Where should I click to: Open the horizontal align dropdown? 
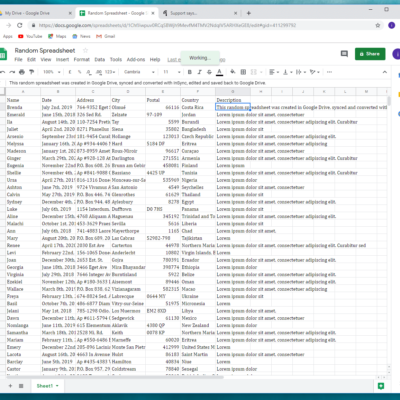pos(274,72)
